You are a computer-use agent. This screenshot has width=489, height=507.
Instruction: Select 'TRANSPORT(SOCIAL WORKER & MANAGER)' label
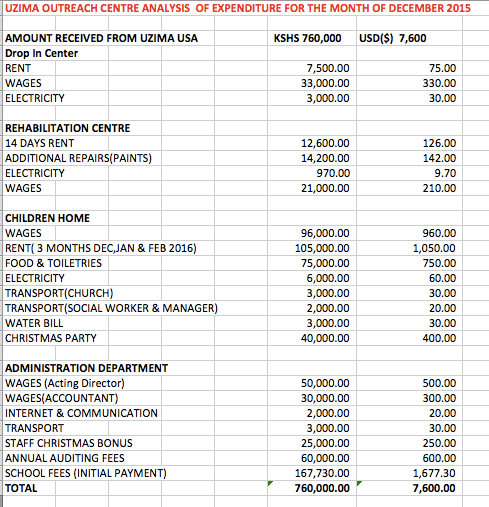tap(111, 308)
